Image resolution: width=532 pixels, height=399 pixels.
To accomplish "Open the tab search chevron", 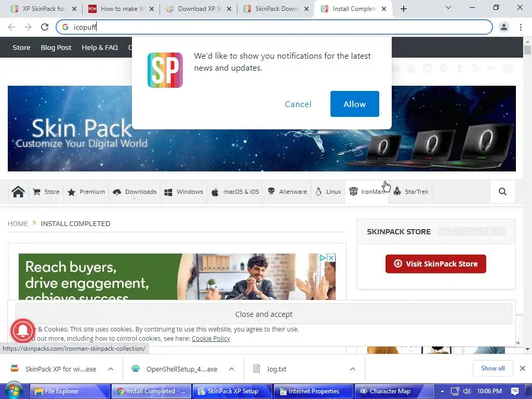I will pos(448,7).
